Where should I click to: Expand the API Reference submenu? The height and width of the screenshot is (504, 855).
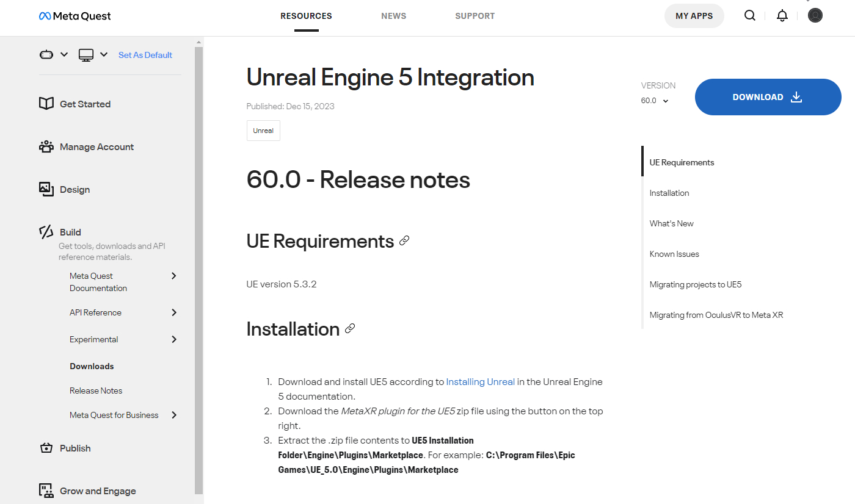coord(174,312)
